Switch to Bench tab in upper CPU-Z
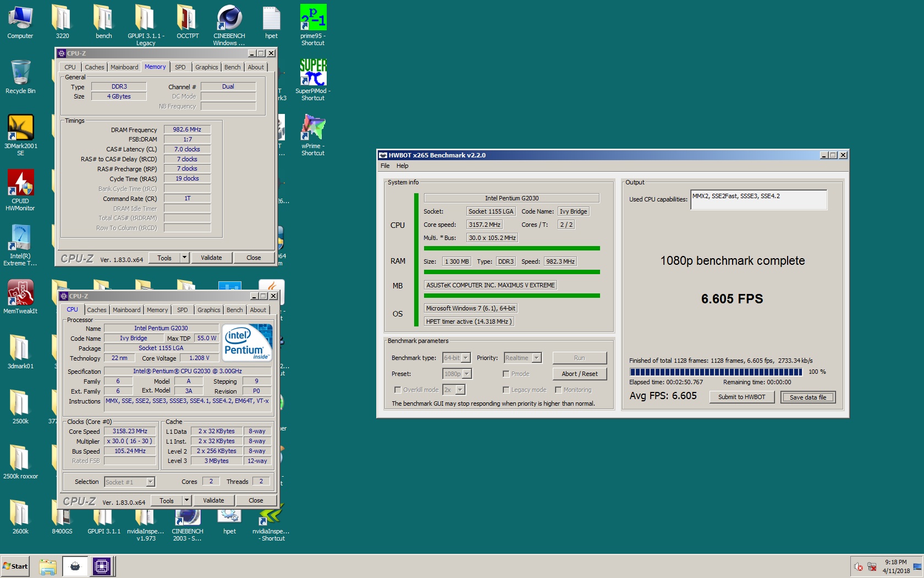This screenshot has height=578, width=924. 233,67
